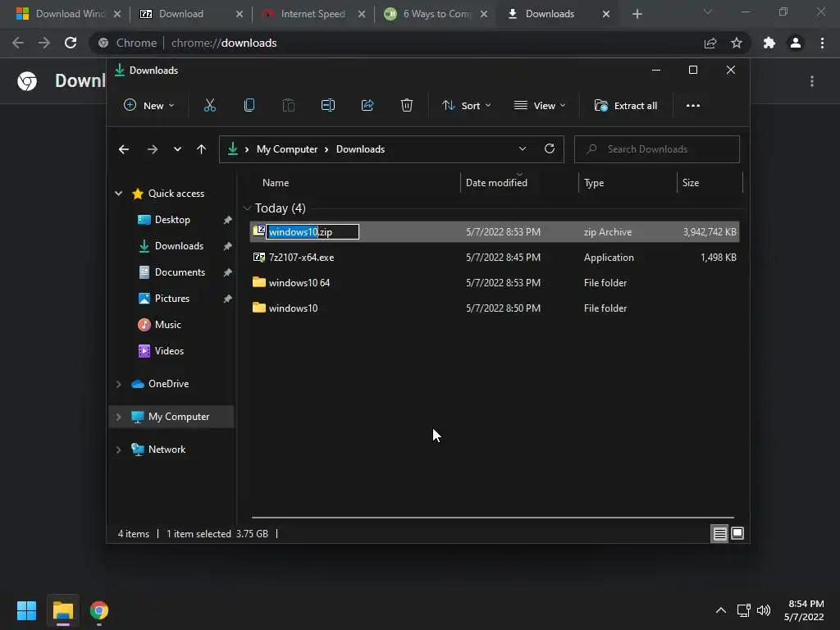Image resolution: width=840 pixels, height=630 pixels.
Task: Click the Share icon in Explorer toolbar
Action: click(367, 106)
